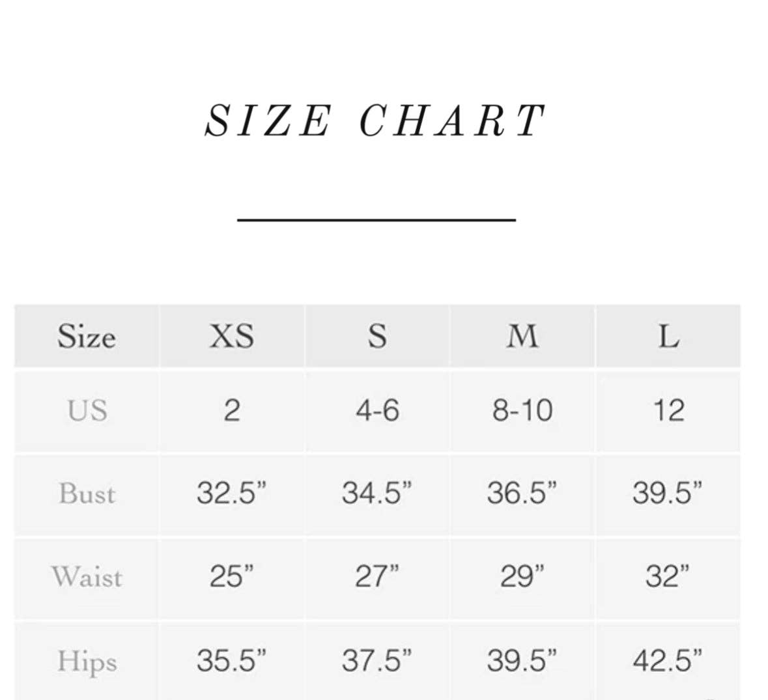
Task: Click the Waist row label
Action: click(x=87, y=577)
